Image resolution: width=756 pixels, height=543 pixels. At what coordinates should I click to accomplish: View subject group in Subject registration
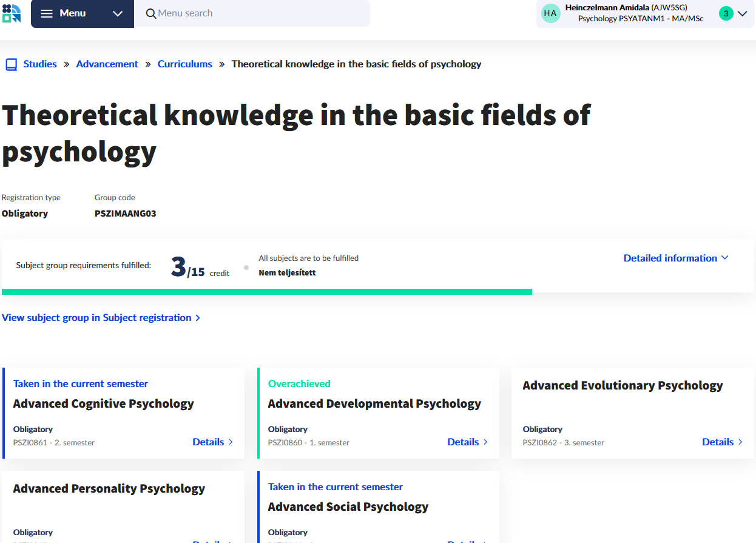(x=96, y=318)
